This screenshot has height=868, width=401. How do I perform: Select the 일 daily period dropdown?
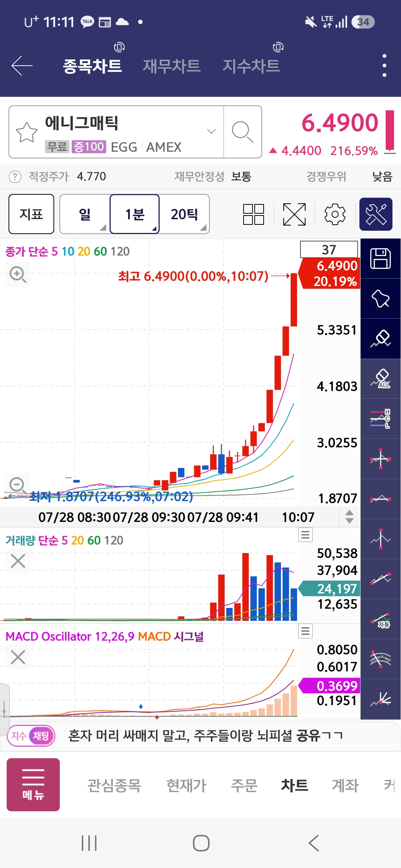click(85, 214)
